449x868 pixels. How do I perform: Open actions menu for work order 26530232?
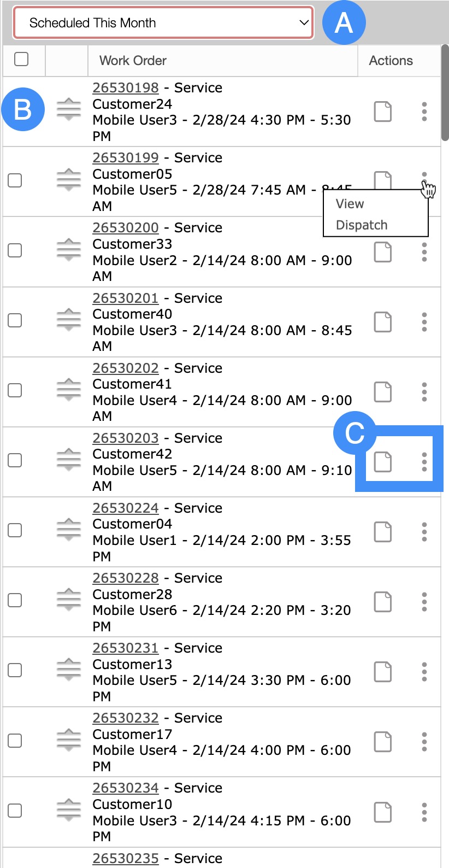point(424,742)
